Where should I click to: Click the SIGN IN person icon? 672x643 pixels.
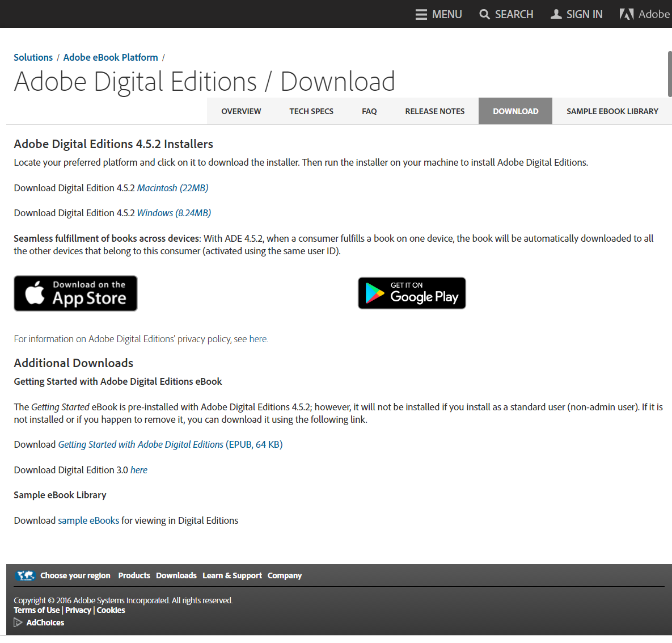pyautogui.click(x=555, y=14)
